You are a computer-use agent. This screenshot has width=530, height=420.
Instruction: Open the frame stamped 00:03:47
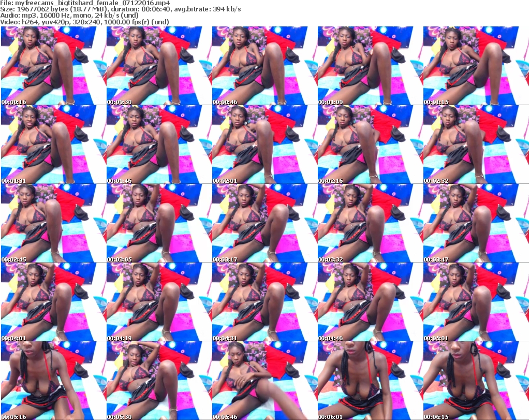point(476,223)
